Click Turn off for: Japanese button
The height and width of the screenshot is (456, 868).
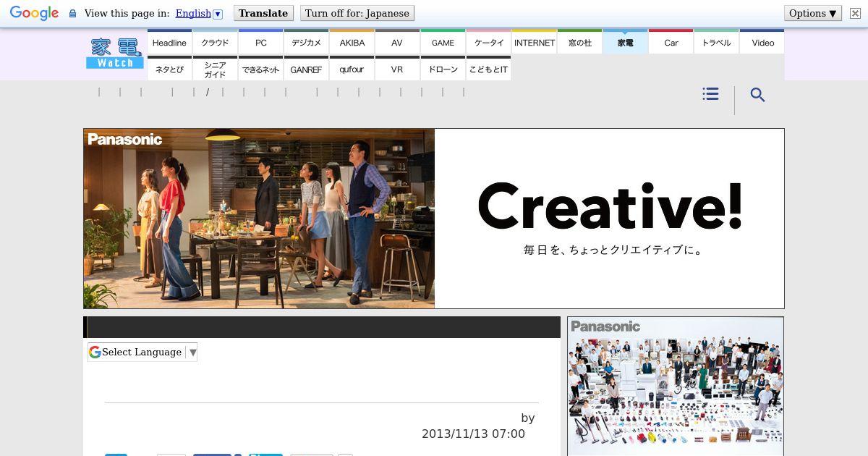357,13
